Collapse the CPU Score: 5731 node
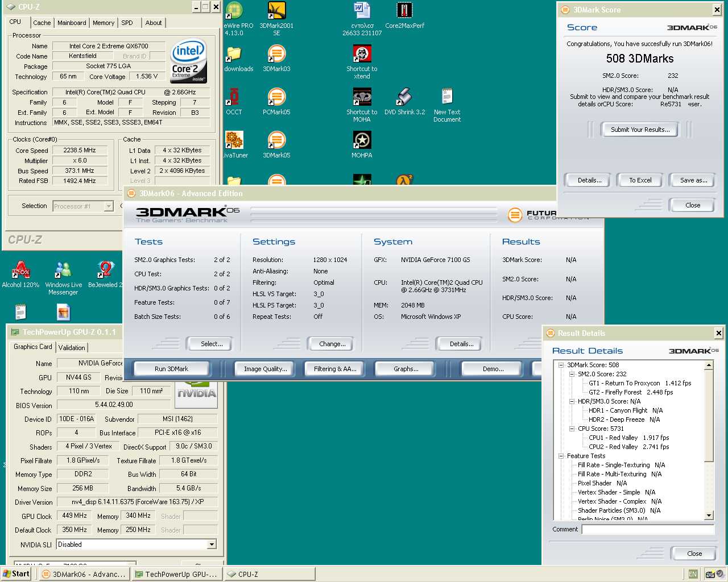Viewport: 728px width, 582px height. pos(572,429)
